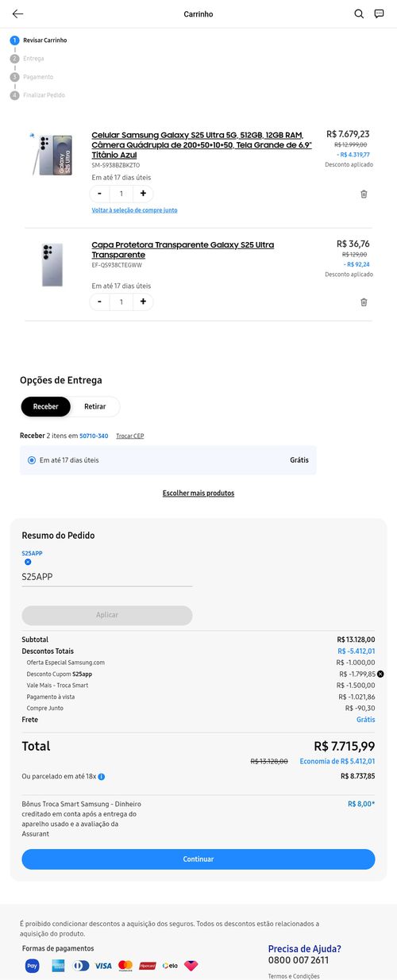Decrease Capa Protetora quantity
This screenshot has width=397, height=980.
point(99,302)
